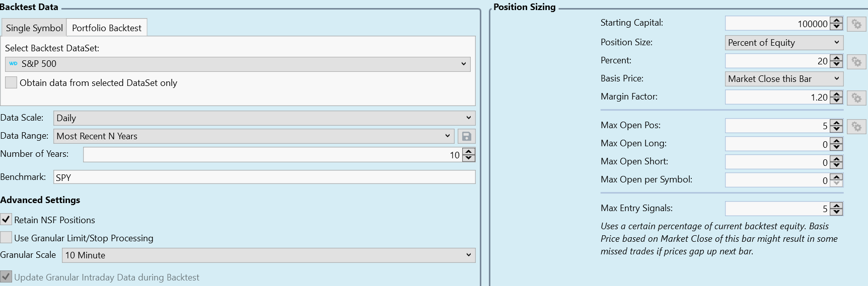Screen dimensions: 868x286
Task: Click the save icon beside Data Range
Action: [466, 136]
